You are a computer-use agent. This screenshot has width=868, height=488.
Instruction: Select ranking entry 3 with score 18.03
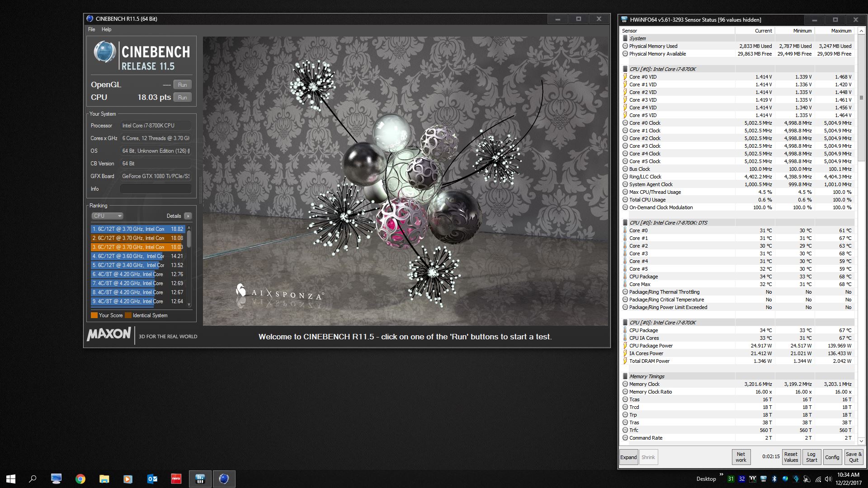[137, 247]
